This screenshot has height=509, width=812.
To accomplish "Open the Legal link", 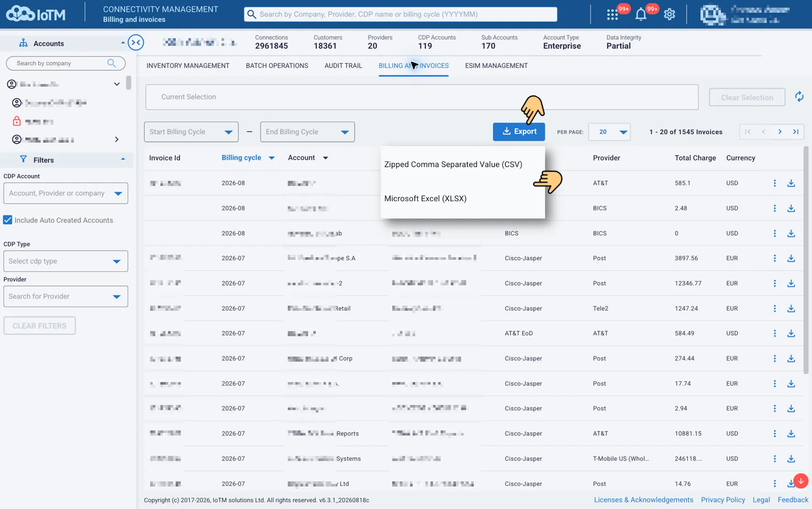I will click(761, 500).
